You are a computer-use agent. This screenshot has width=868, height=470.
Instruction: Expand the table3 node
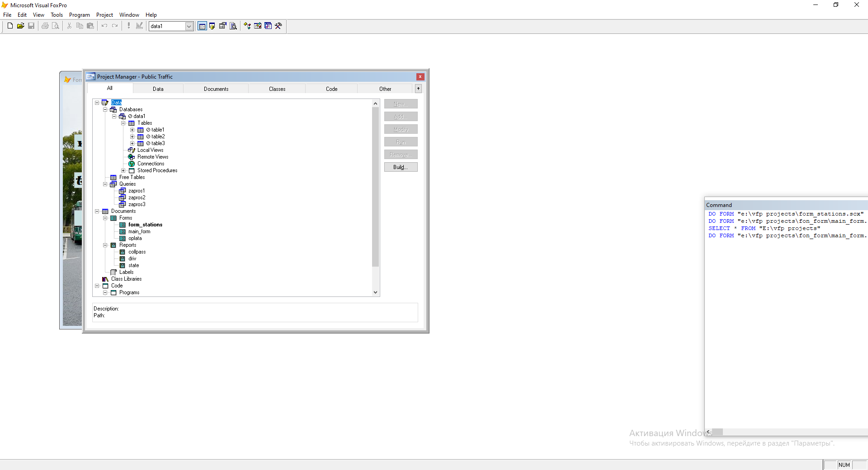coord(132,143)
